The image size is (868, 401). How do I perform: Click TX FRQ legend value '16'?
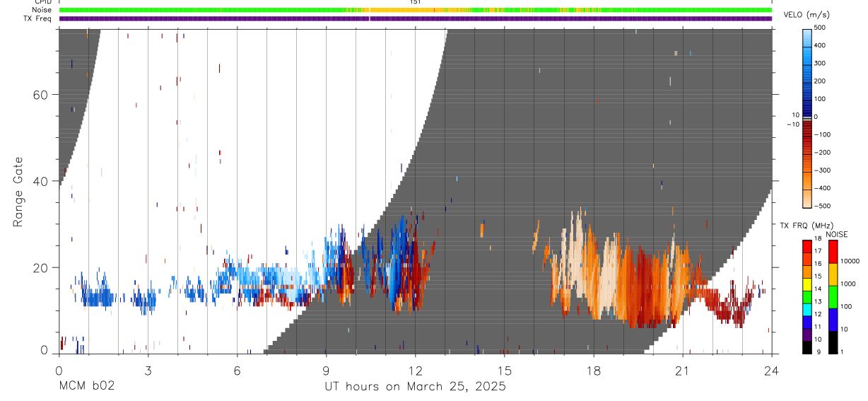pos(818,264)
